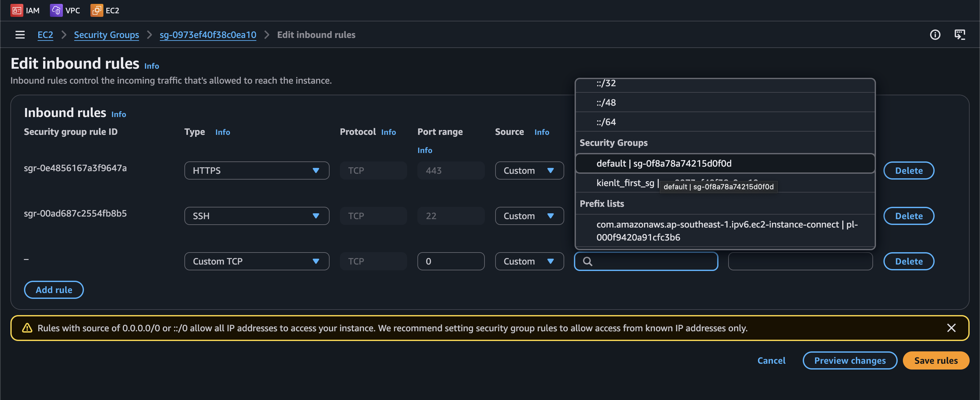980x400 pixels.
Task: Open the hamburger navigation menu
Action: pos(20,35)
